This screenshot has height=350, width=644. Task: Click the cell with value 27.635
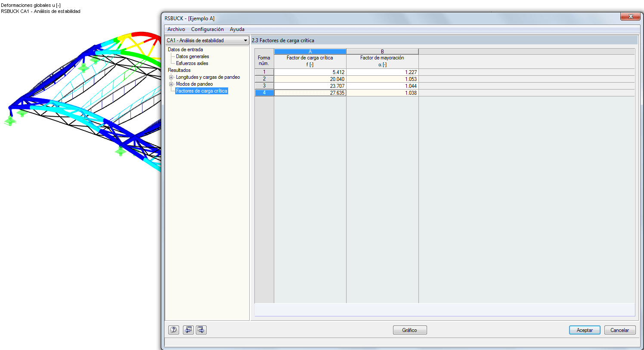[x=310, y=93]
